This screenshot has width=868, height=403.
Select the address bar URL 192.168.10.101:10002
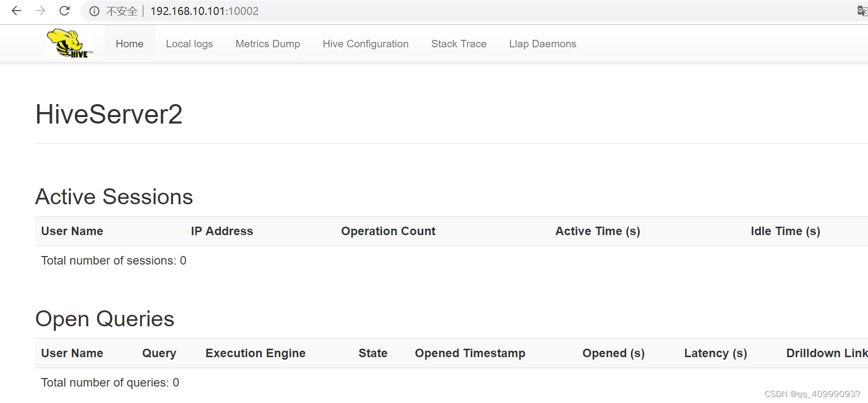(204, 11)
